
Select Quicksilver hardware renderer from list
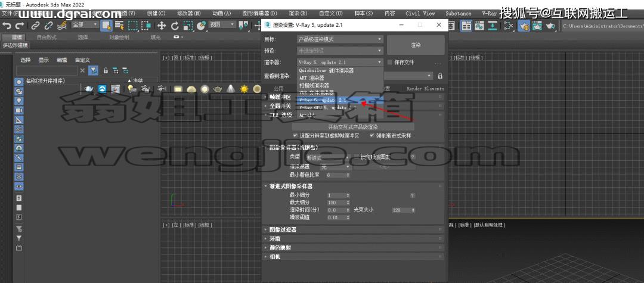click(x=340, y=70)
